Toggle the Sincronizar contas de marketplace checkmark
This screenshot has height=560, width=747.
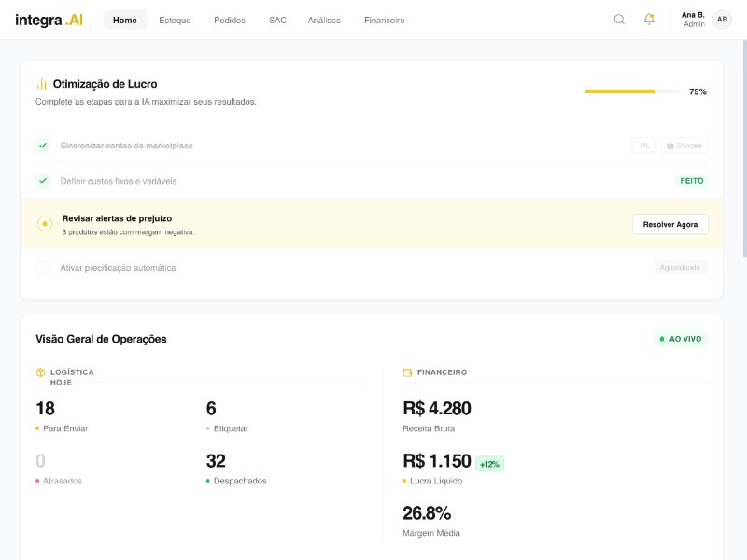(43, 146)
